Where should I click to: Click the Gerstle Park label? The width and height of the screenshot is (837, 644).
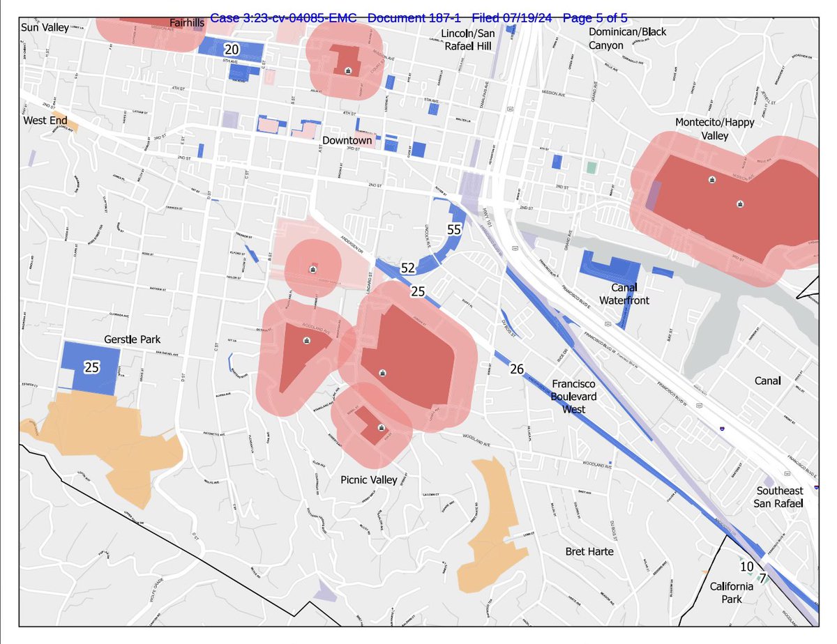pyautogui.click(x=132, y=339)
